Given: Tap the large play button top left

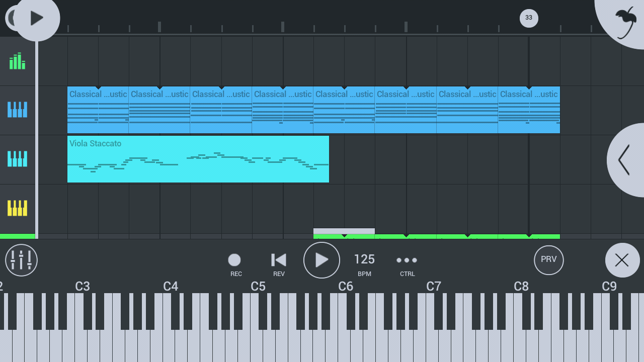Looking at the screenshot, I should pos(35,19).
